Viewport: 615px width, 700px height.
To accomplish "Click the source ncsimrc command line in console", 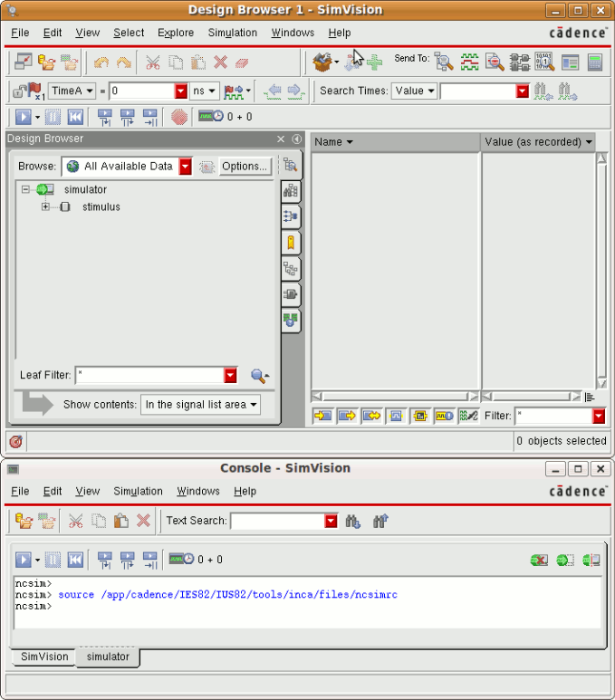I will [x=227, y=595].
